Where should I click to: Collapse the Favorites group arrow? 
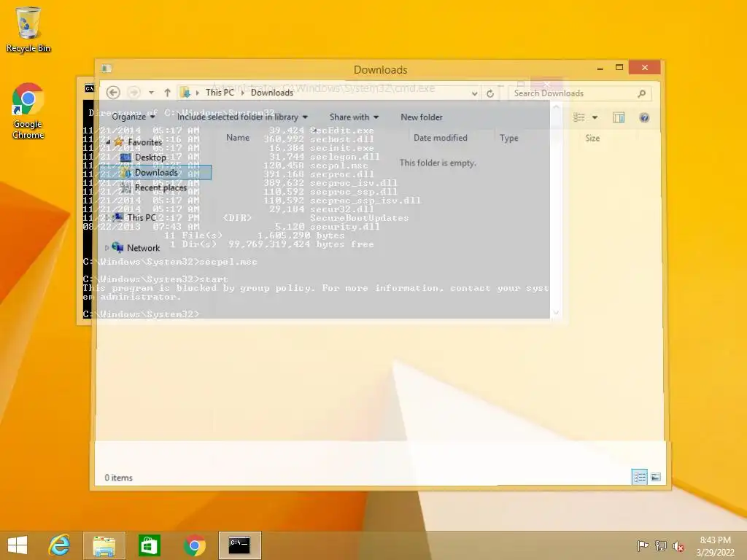tap(108, 142)
